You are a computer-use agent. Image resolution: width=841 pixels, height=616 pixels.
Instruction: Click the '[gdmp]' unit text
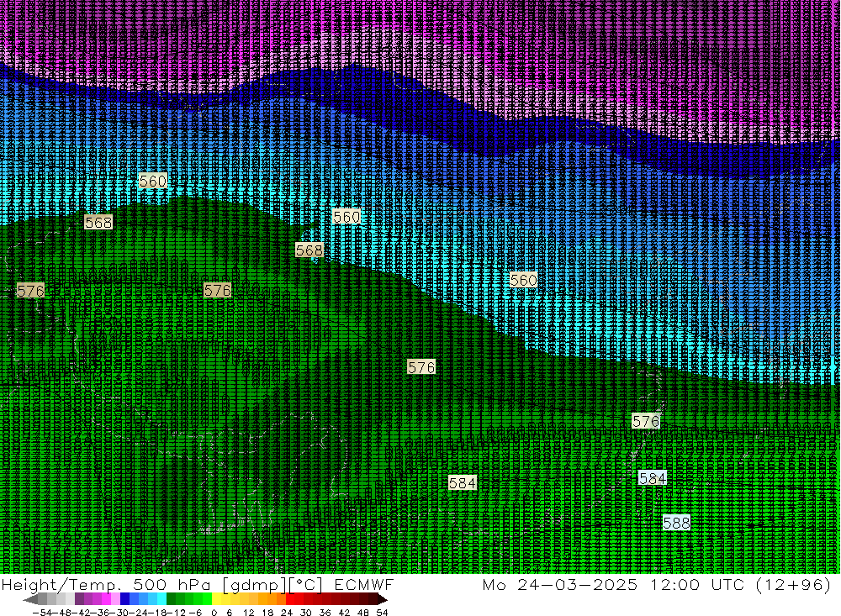(256, 584)
